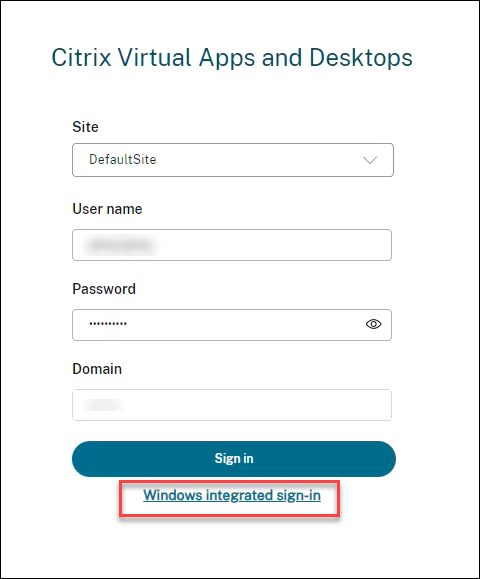480x579 pixels.
Task: Click the Site label
Action: point(85,127)
